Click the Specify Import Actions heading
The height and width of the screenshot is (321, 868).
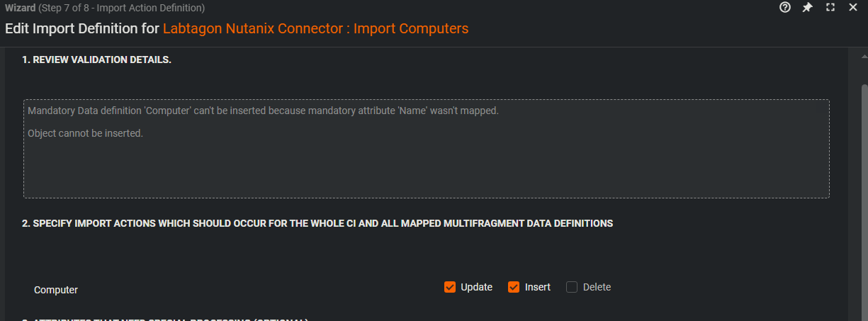(317, 223)
